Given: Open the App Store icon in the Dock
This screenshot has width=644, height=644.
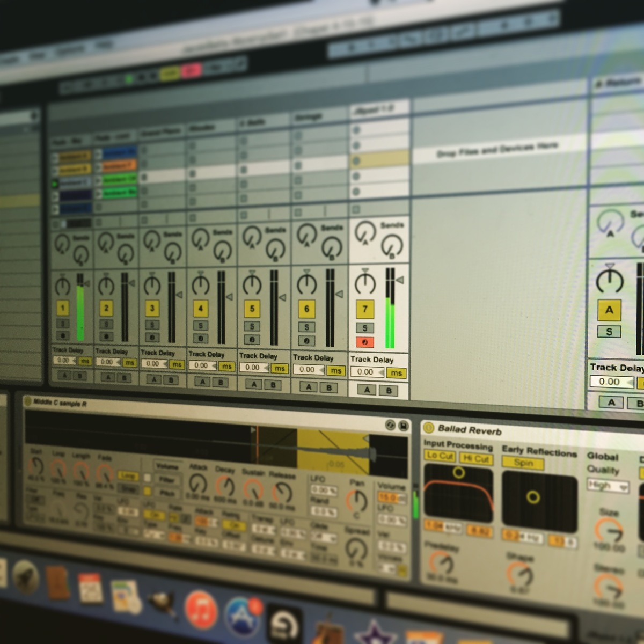Looking at the screenshot, I should click(x=243, y=616).
